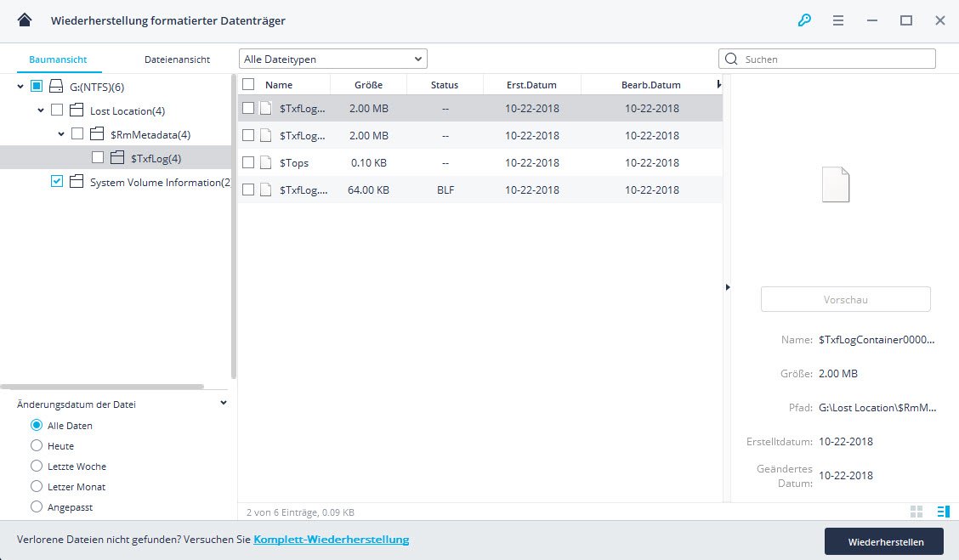The height and width of the screenshot is (560, 959).
Task: Open the hamburger menu icon
Action: tap(838, 20)
